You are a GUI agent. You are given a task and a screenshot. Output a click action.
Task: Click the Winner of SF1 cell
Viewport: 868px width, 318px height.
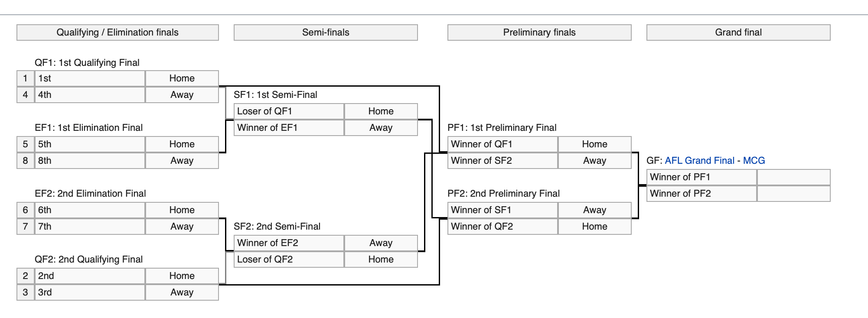[503, 210]
